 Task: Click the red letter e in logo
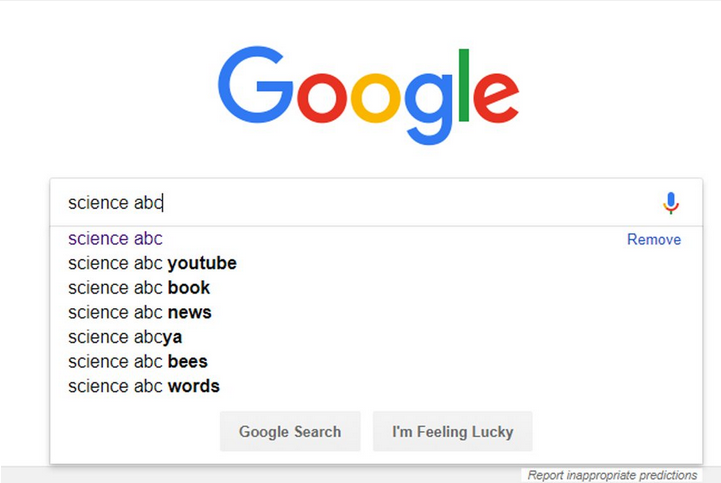coord(496,98)
